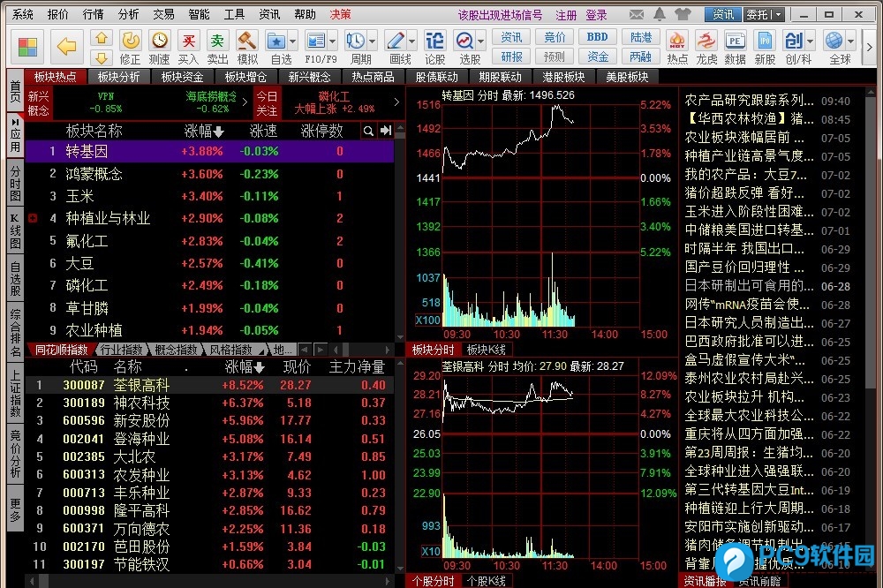This screenshot has width=883, height=588.
Task: Open news item 猪价超跌反弹
Action: click(x=744, y=193)
